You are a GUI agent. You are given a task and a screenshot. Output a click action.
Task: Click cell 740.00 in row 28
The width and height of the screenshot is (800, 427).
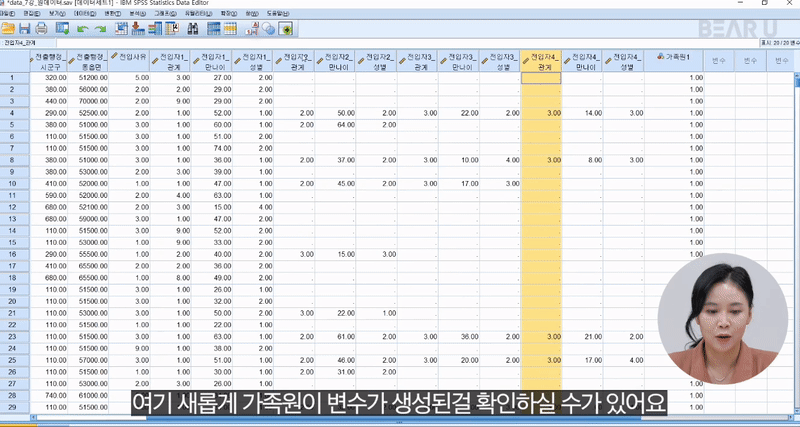pos(48,395)
